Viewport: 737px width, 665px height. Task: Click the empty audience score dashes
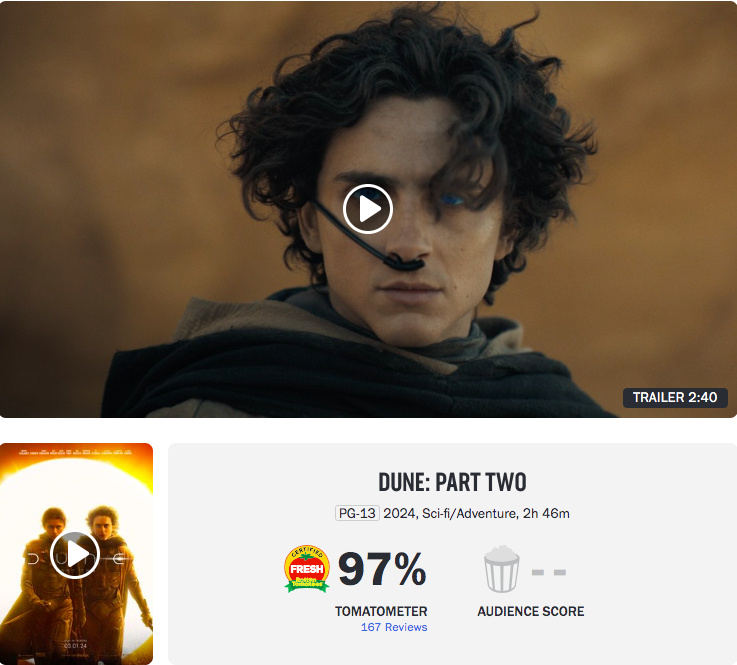549,572
